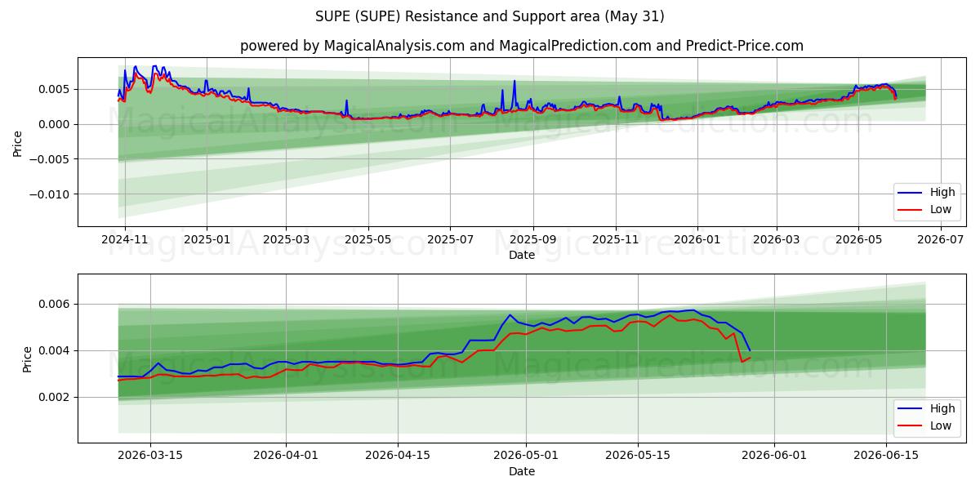
Task: Click the '2025-03' date label on top chart
Action: [x=286, y=239]
